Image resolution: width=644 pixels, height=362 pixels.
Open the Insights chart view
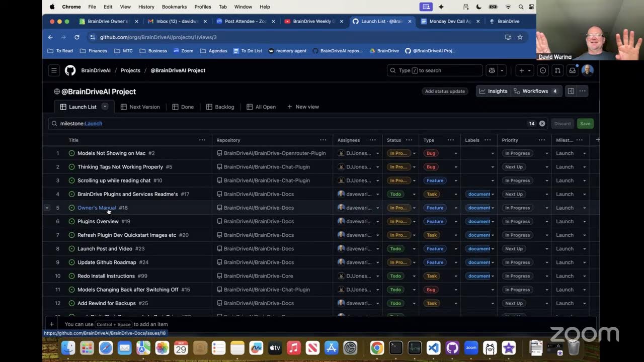click(x=493, y=91)
